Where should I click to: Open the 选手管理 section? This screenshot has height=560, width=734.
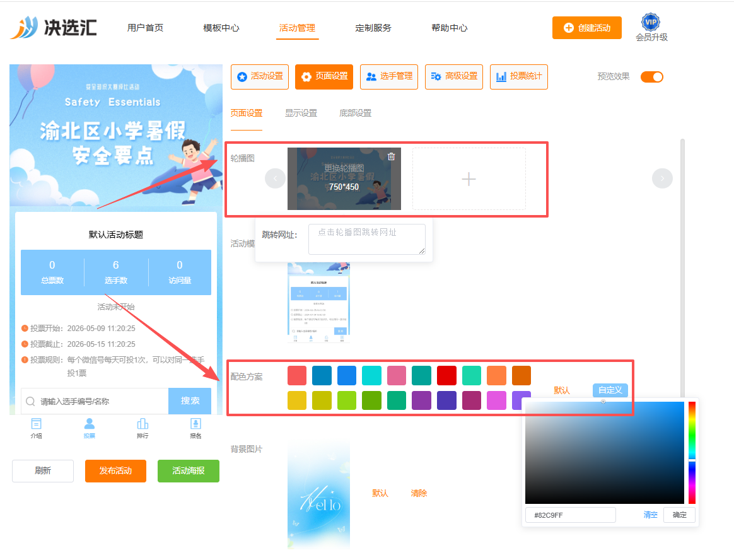coord(389,77)
